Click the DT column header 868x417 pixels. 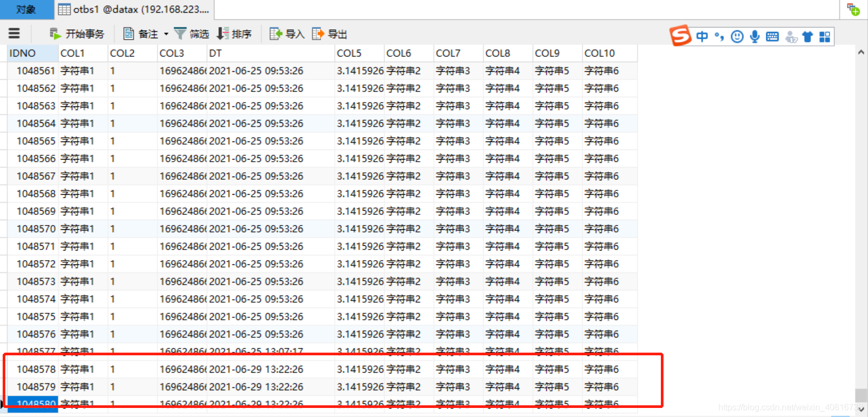tap(271, 53)
